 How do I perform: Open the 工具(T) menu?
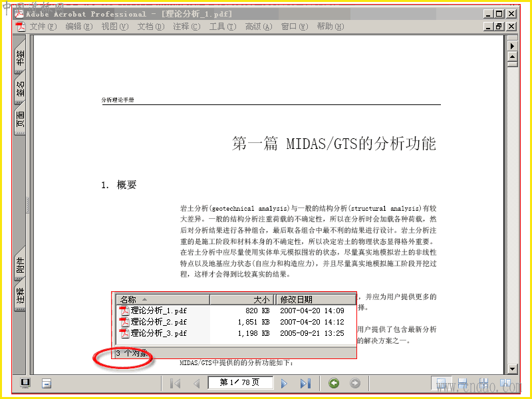point(223,27)
